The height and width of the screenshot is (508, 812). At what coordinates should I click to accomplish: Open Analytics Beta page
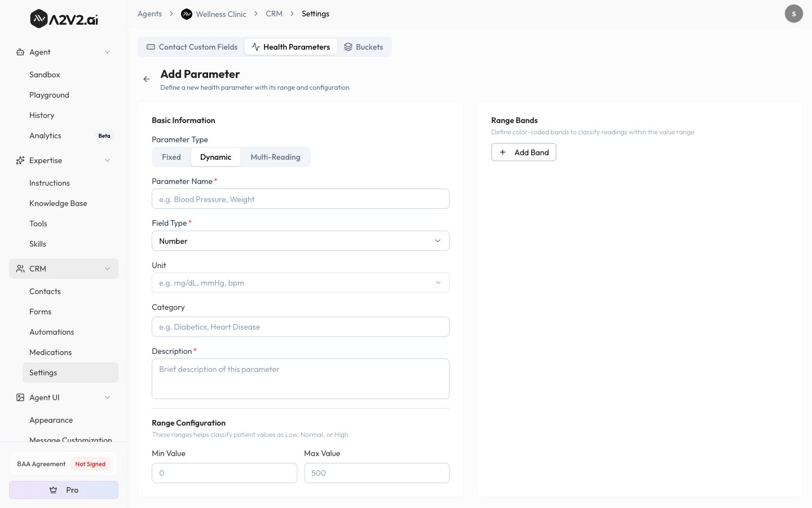[x=70, y=135]
